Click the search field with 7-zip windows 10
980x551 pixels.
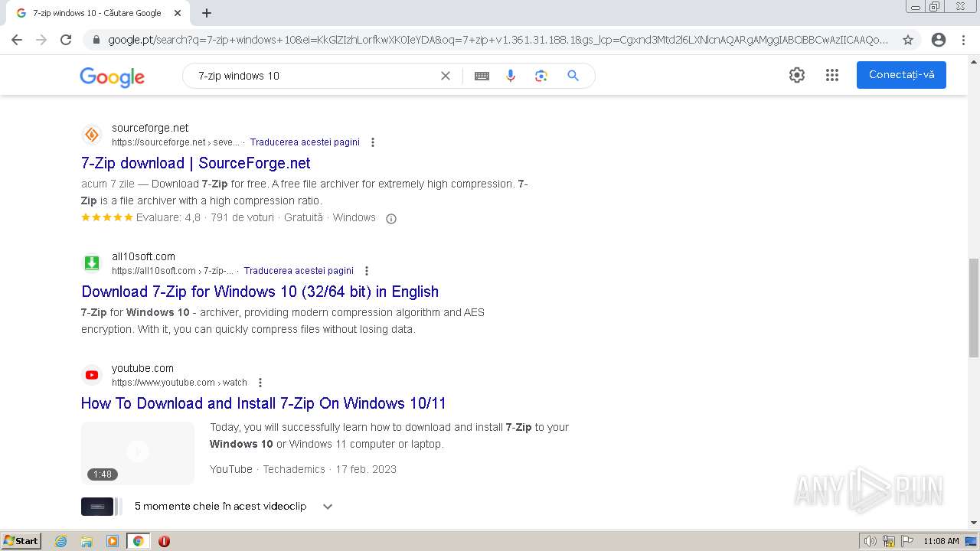tap(314, 76)
